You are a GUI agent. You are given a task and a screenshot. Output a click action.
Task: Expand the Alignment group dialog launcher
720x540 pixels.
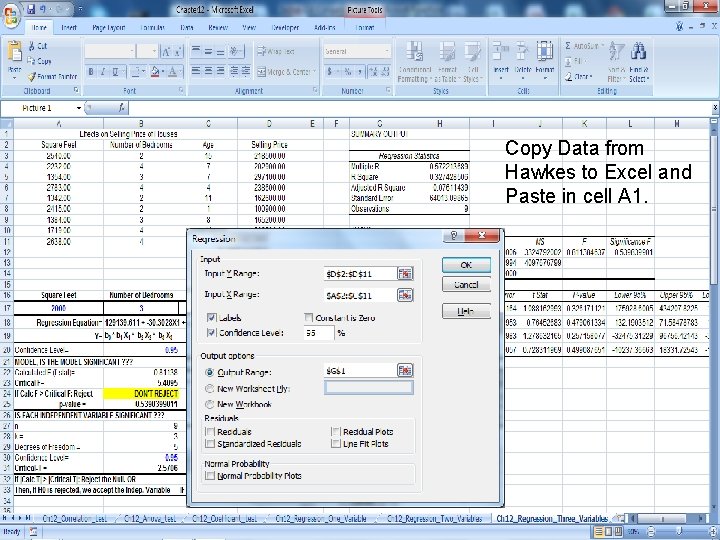click(315, 91)
